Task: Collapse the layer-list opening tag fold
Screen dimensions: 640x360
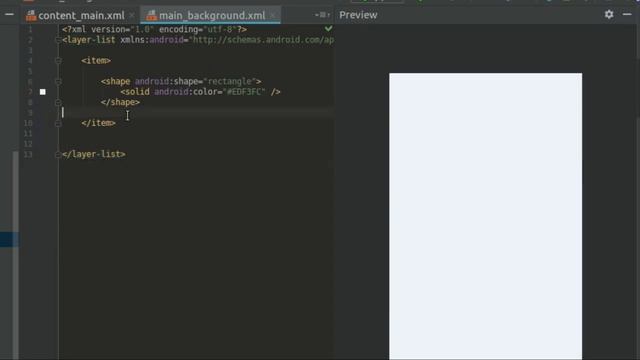Action: point(58,40)
